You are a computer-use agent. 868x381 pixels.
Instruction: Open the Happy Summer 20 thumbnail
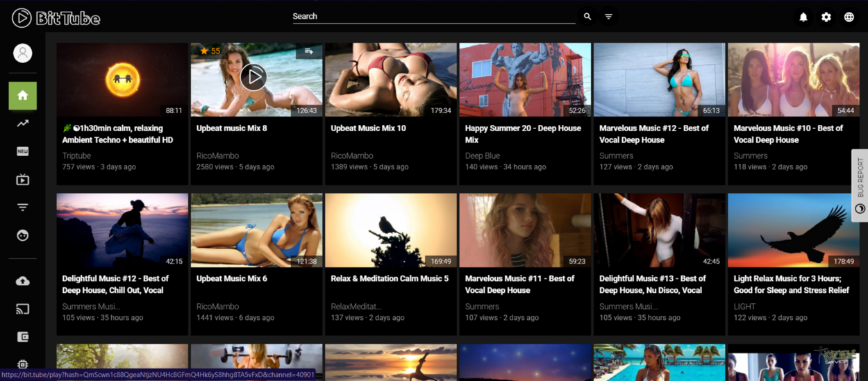(x=525, y=80)
